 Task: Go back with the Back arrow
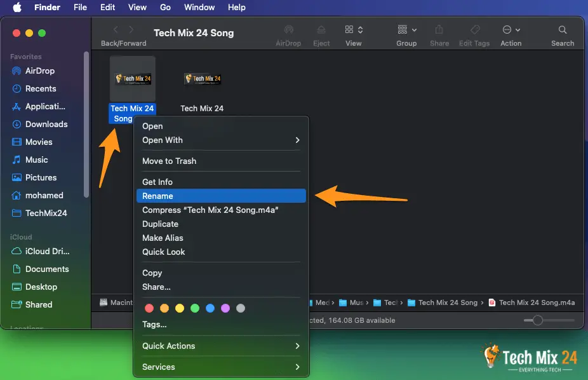click(116, 30)
